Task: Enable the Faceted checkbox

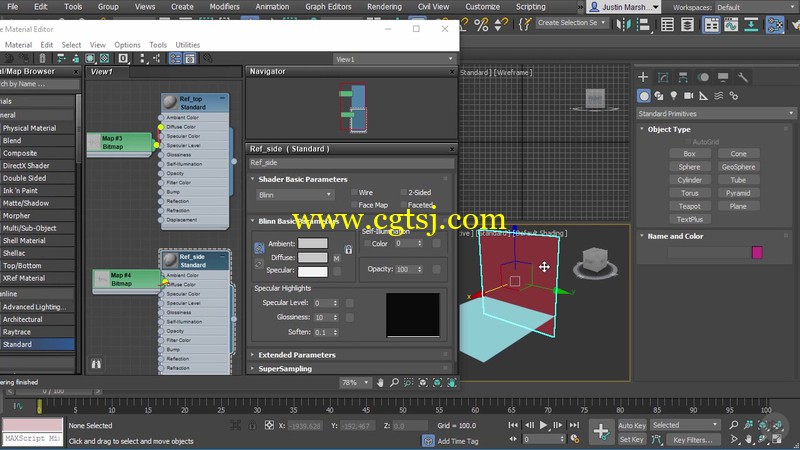Action: (x=404, y=205)
